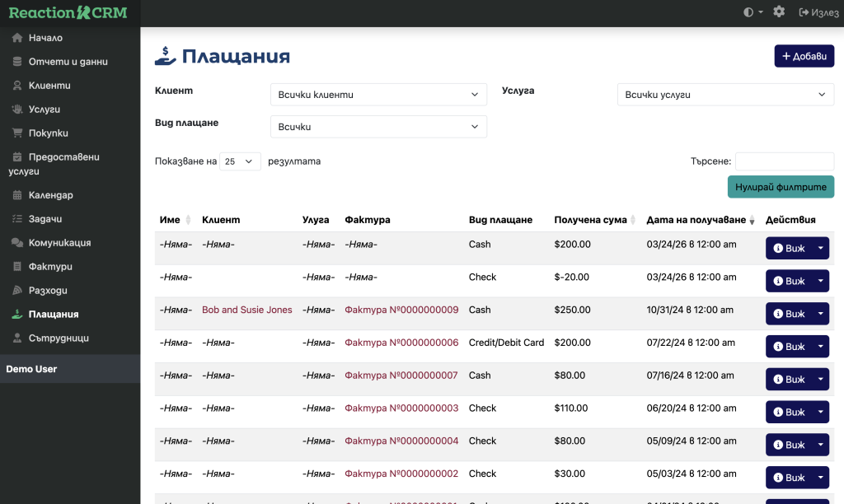Viewport: 844px width, 504px height.
Task: Click the Разходи sidebar icon
Action: click(x=17, y=291)
